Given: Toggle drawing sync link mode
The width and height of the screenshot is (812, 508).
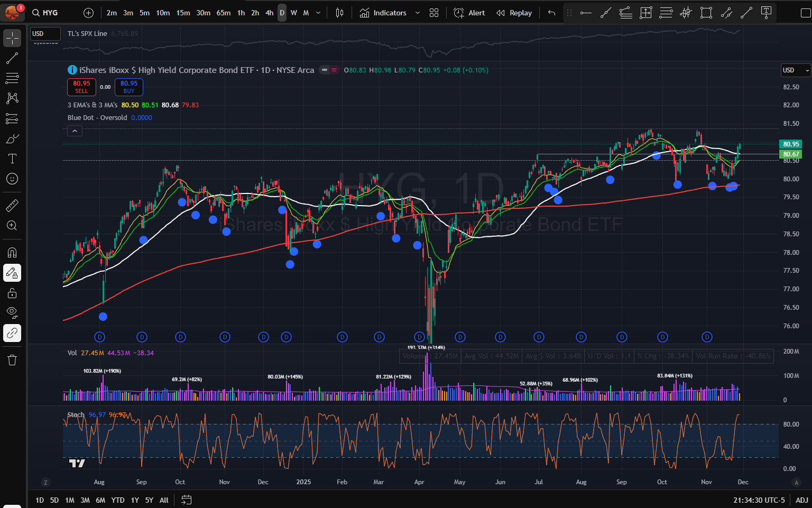Looking at the screenshot, I should 12,333.
